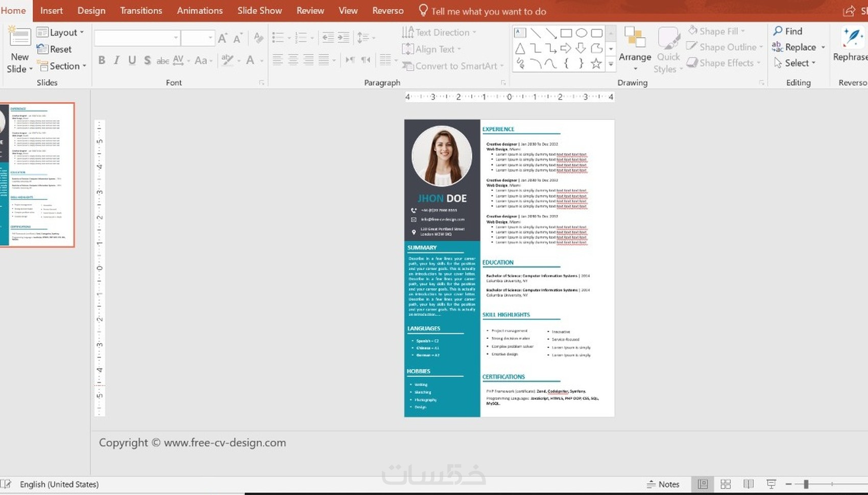Toggle Italic formatting

pyautogui.click(x=117, y=60)
